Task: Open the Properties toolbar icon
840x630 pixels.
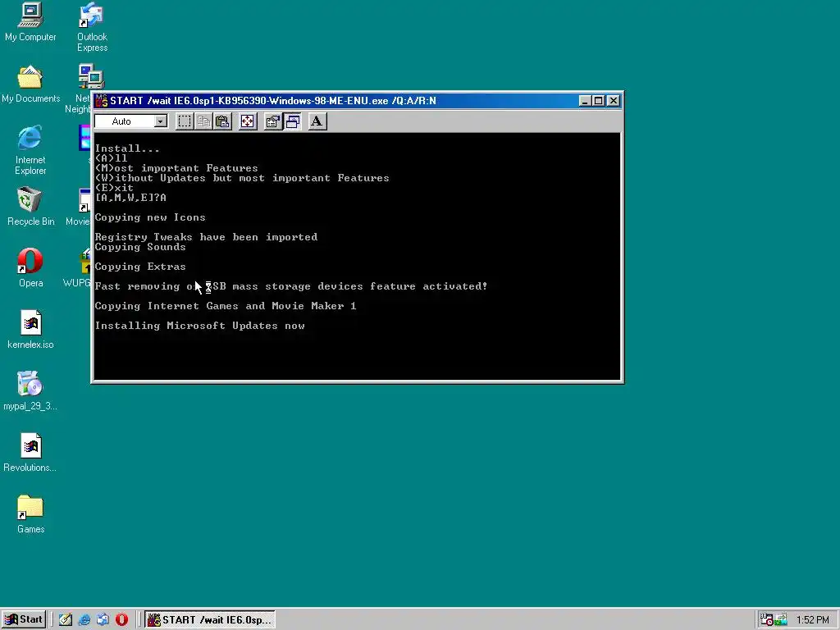Action: tap(272, 121)
